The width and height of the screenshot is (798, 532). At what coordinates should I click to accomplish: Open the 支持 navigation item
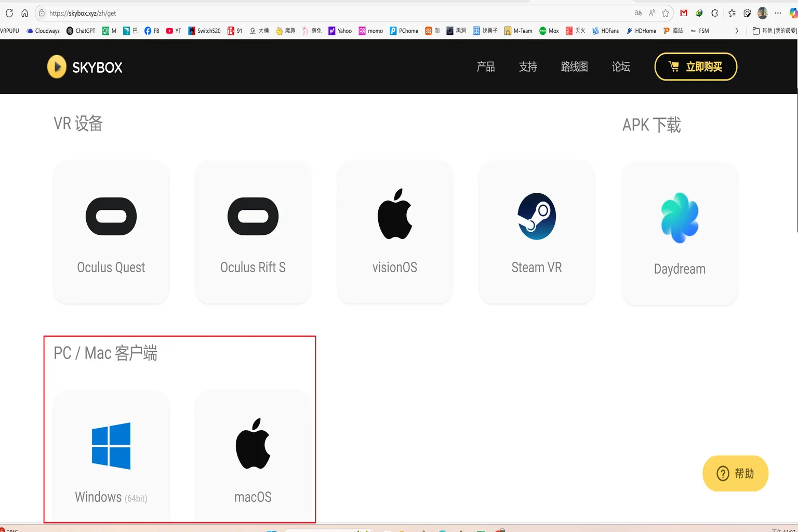click(x=528, y=67)
